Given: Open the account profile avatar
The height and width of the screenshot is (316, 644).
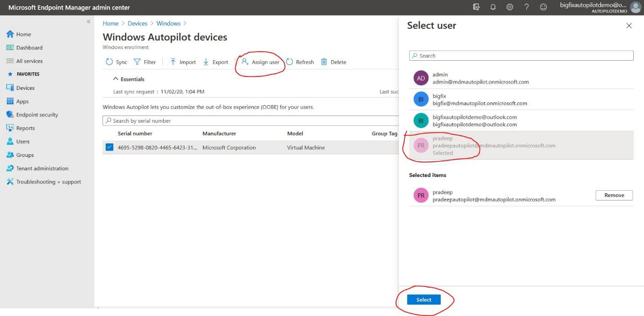Looking at the screenshot, I should point(635,7).
